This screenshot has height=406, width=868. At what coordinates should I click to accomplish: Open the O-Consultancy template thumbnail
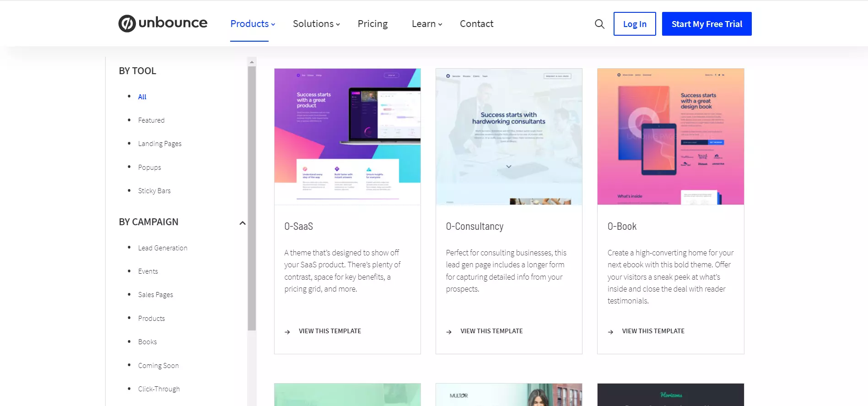coord(509,136)
